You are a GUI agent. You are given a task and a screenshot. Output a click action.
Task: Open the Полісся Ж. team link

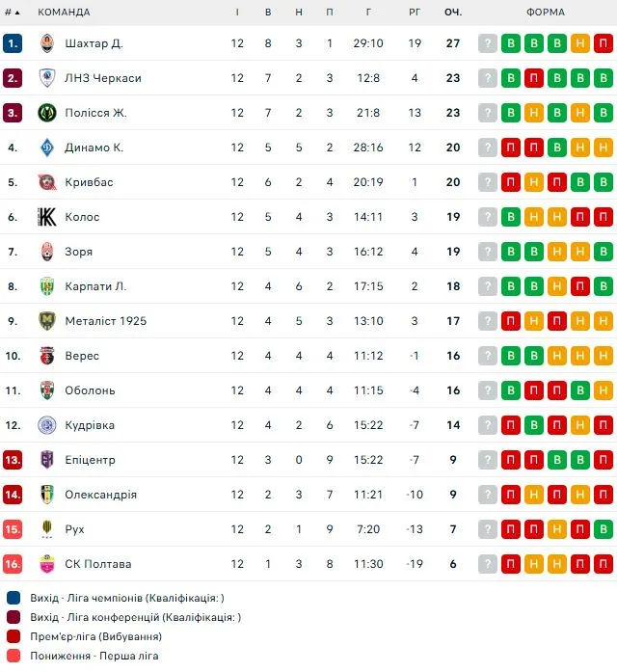coord(95,113)
